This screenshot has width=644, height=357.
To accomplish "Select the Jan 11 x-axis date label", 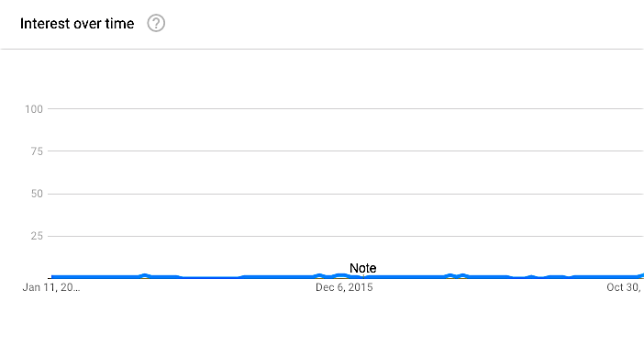I will coord(51,287).
